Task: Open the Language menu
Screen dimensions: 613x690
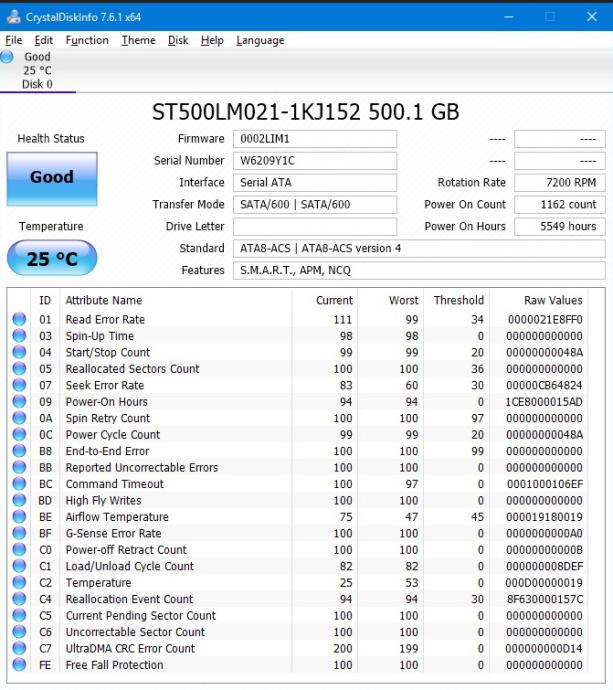Action: (260, 40)
